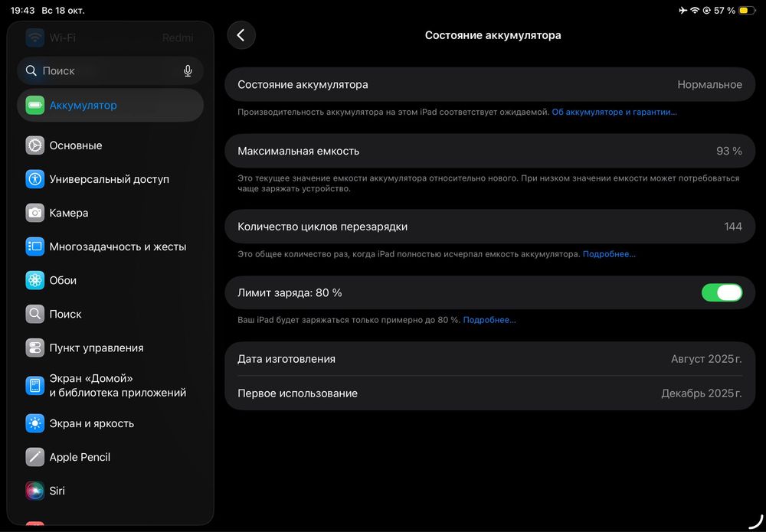Click the gray Поиск magnifier icon in sidebar list
766x532 pixels.
34,314
